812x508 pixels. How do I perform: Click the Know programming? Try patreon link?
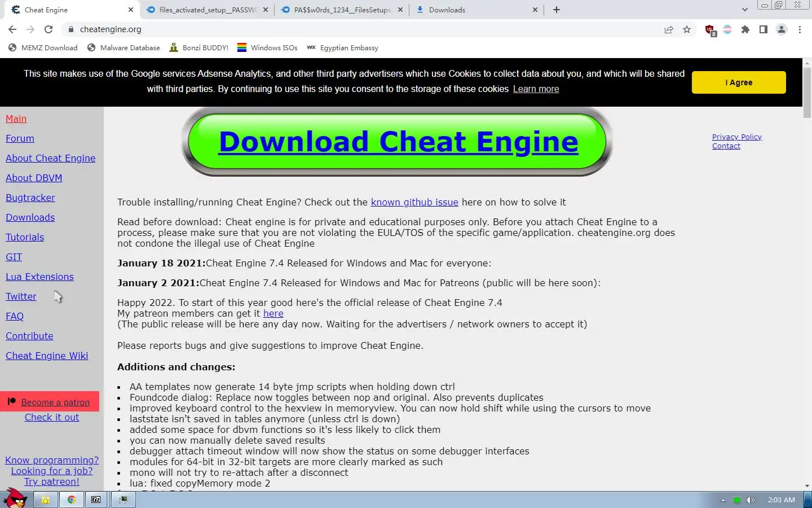[52, 471]
